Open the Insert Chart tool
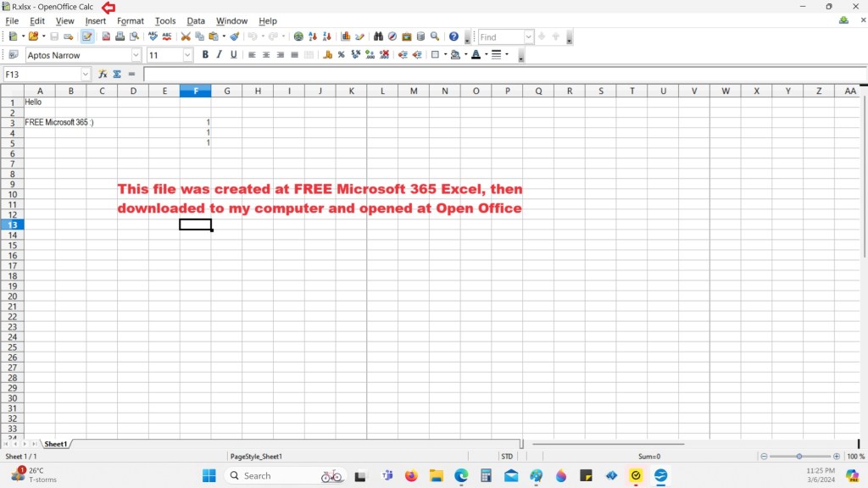Screen dimensions: 868x488 pyautogui.click(x=346, y=36)
